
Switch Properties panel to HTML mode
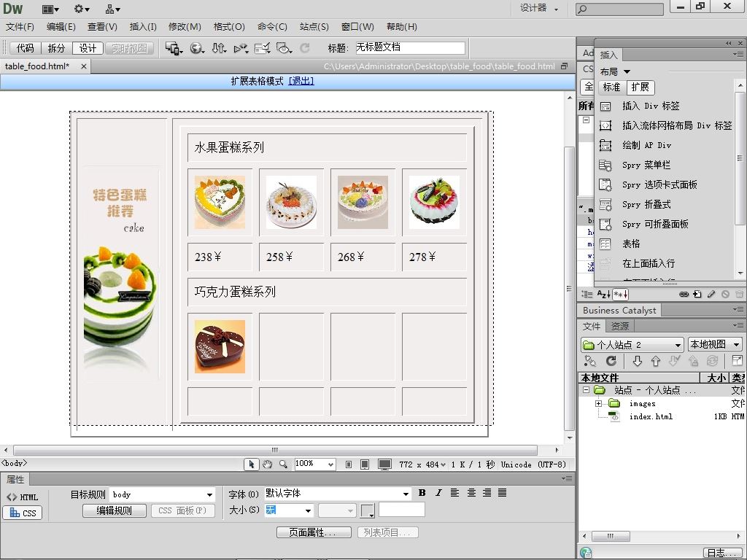pos(23,497)
